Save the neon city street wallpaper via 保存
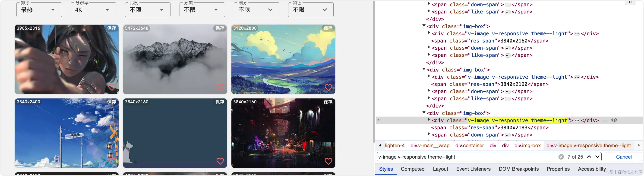Screen dimensions: 644x176 pos(328,102)
